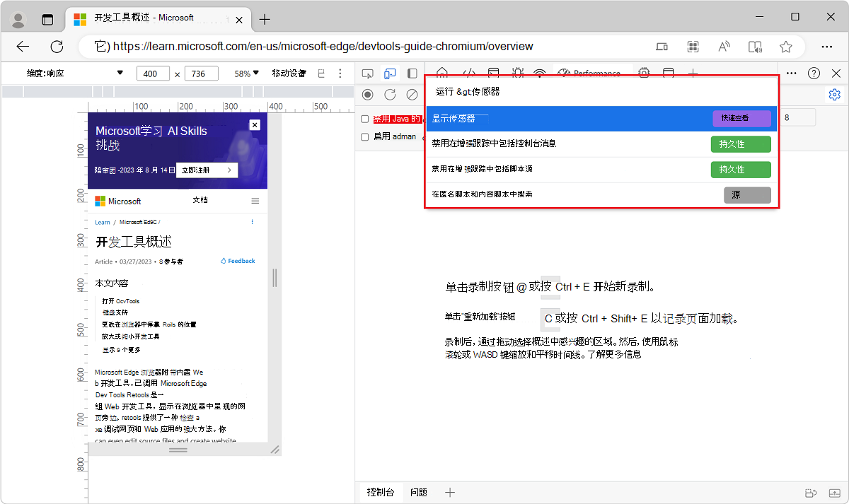
Task: Open the Feedback link on the page
Action: tap(238, 260)
